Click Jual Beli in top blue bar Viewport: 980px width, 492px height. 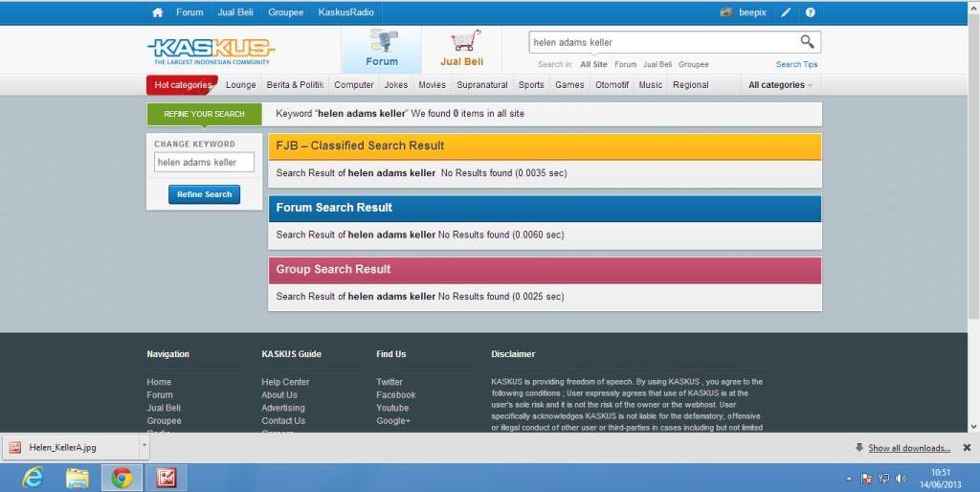[235, 12]
